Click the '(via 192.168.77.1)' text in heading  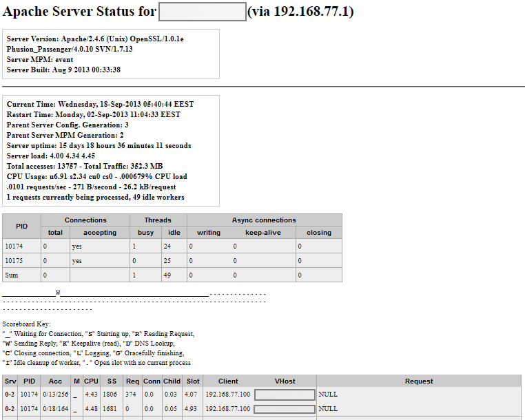(x=300, y=12)
